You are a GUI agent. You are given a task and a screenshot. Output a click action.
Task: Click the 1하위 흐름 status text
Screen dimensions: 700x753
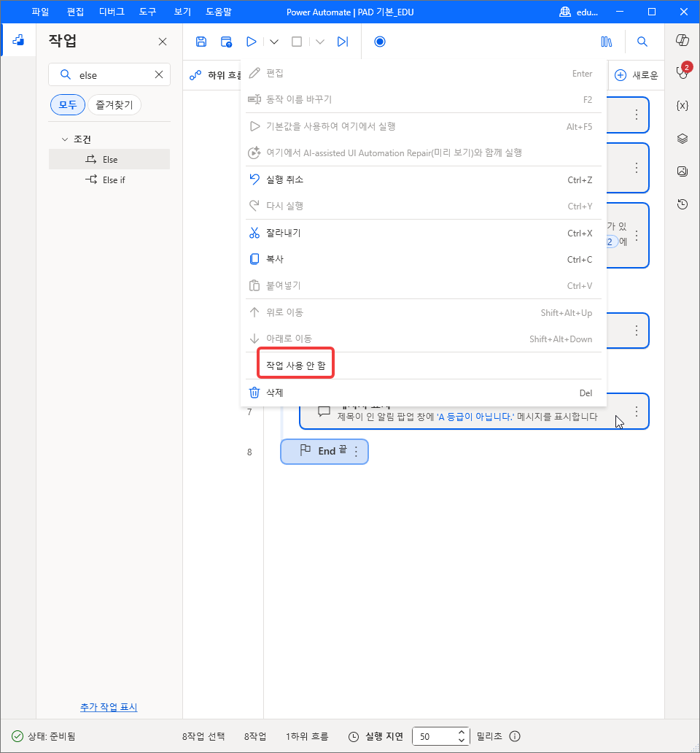coord(307,736)
